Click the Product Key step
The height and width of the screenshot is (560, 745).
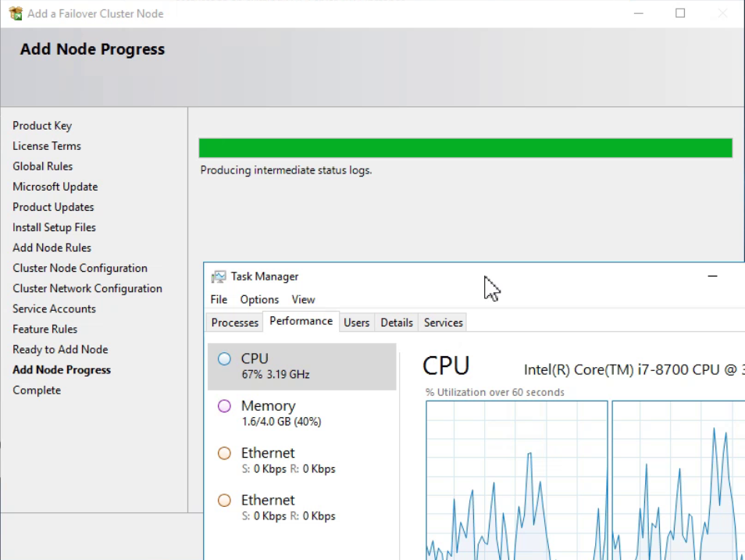coord(42,126)
